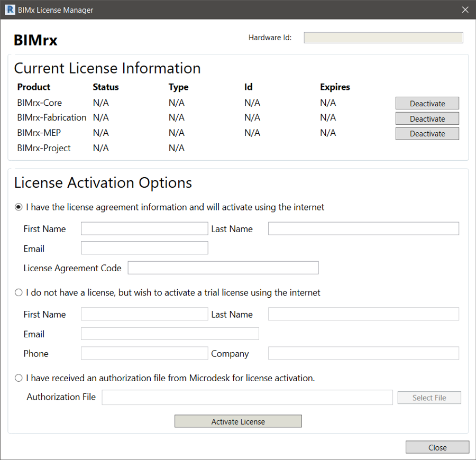Deactivate the BIMrx-MEP license

pyautogui.click(x=427, y=134)
